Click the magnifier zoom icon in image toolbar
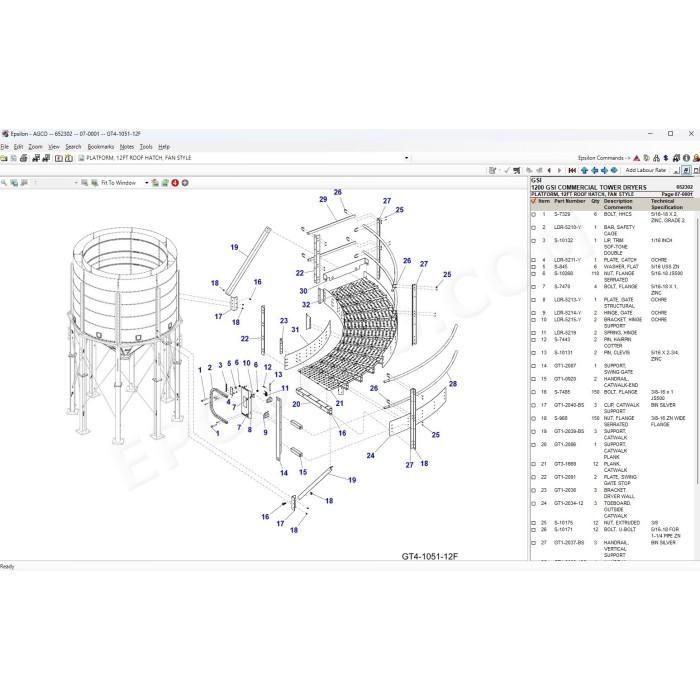This screenshot has height=700, width=700. [4, 183]
